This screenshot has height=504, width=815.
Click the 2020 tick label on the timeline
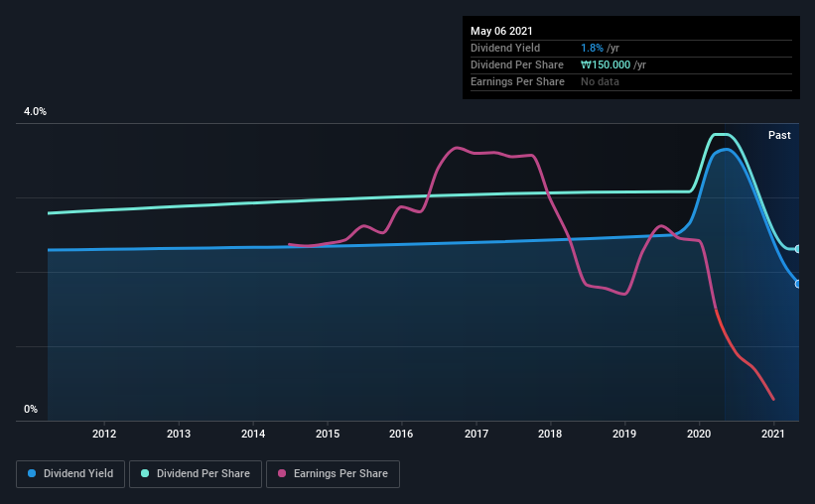[x=699, y=434]
